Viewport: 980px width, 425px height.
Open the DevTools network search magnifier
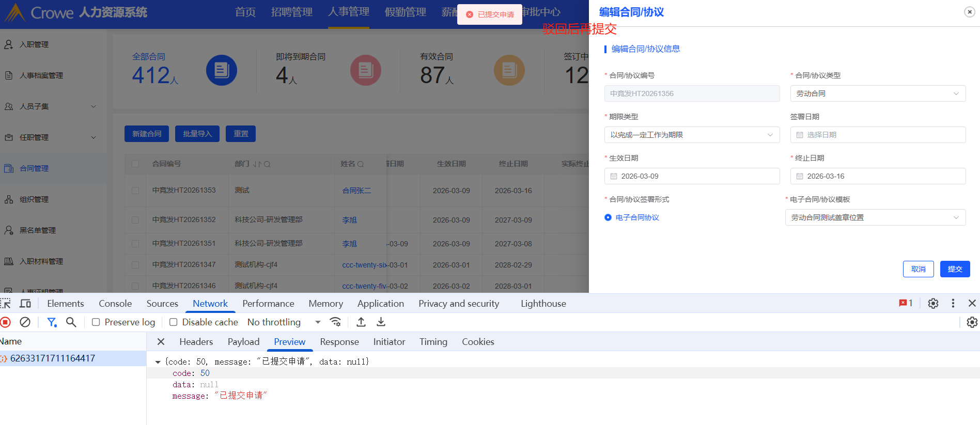pyautogui.click(x=71, y=322)
